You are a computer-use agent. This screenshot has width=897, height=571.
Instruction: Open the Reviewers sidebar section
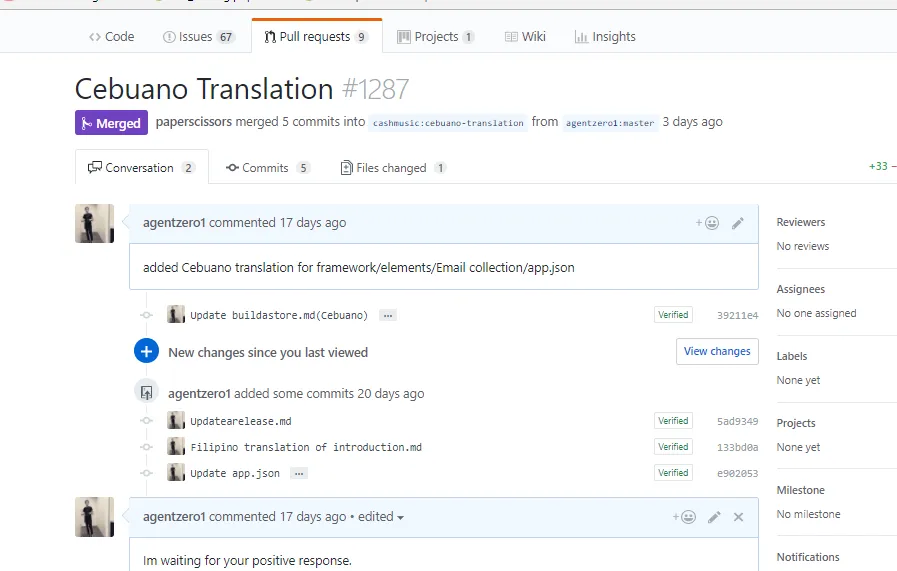coord(801,222)
